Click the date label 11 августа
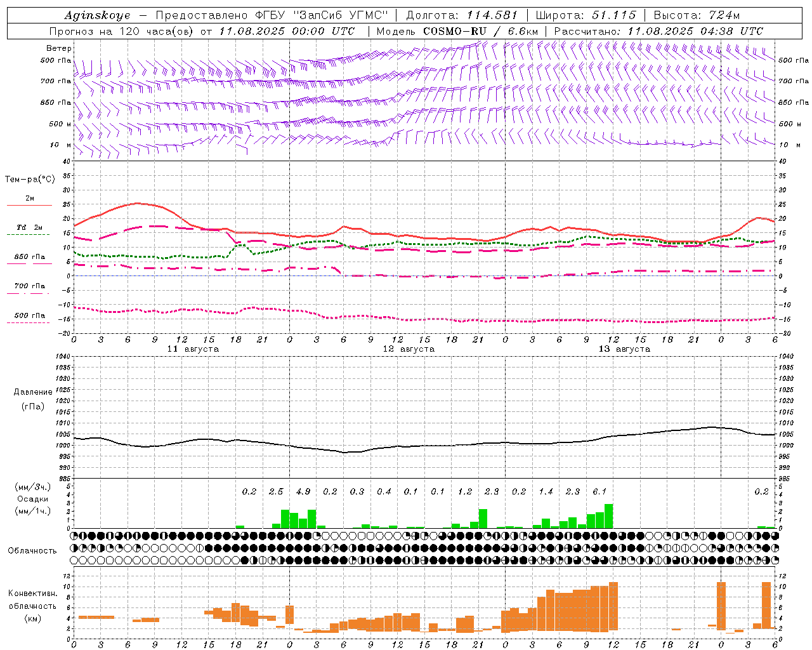The image size is (812, 650). 193,349
